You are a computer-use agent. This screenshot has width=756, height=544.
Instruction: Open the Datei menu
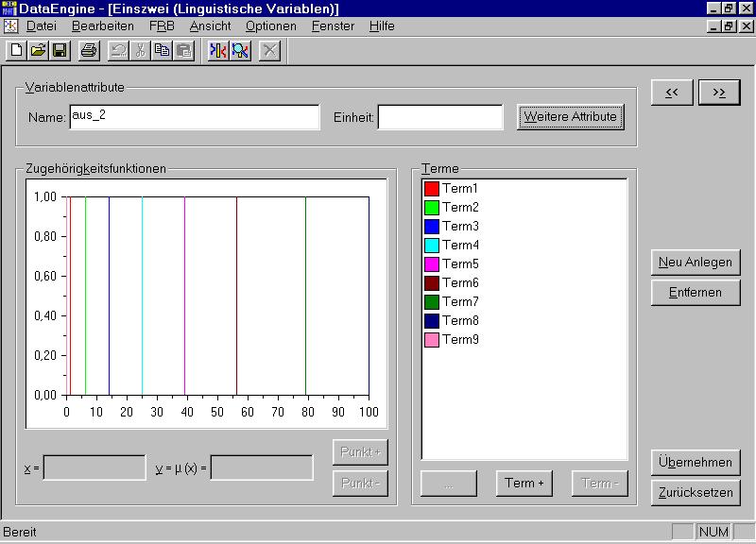coord(42,26)
